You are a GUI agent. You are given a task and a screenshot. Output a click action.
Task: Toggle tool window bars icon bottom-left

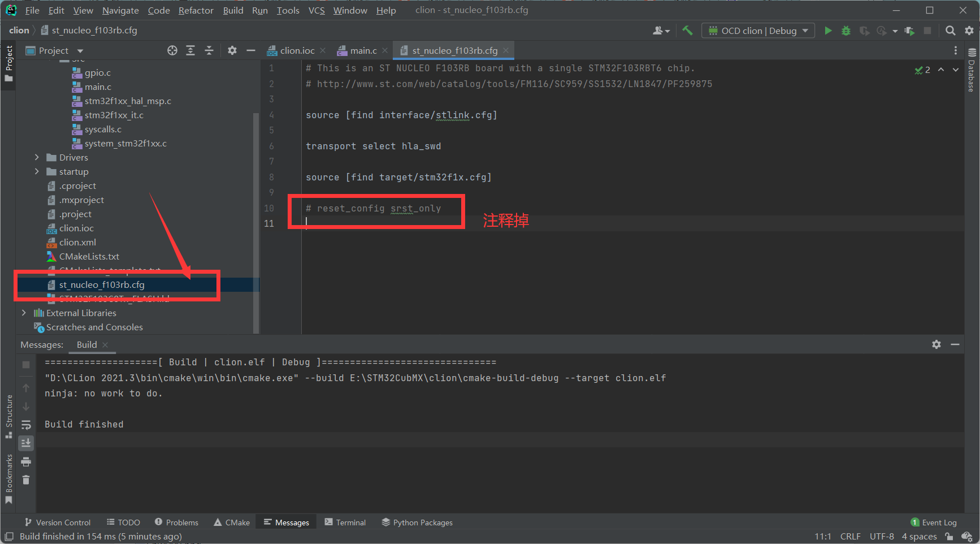coord(8,537)
